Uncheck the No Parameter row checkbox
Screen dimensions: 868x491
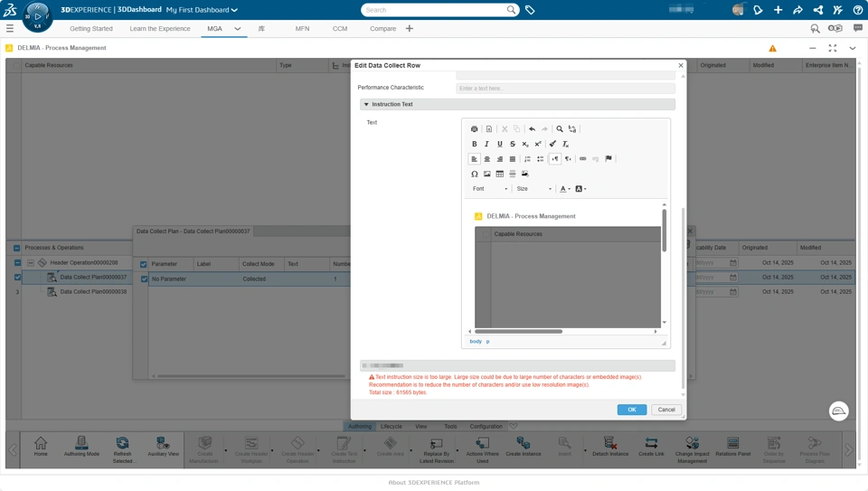pyautogui.click(x=144, y=279)
